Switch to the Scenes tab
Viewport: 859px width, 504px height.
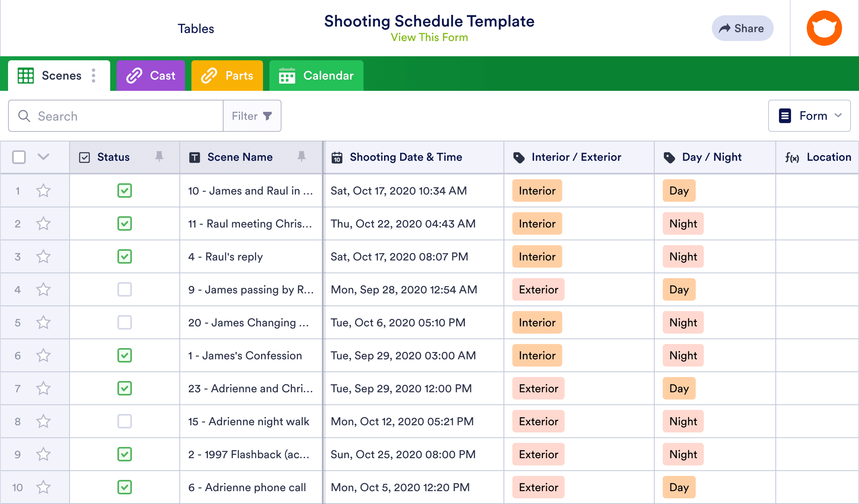[x=59, y=76]
